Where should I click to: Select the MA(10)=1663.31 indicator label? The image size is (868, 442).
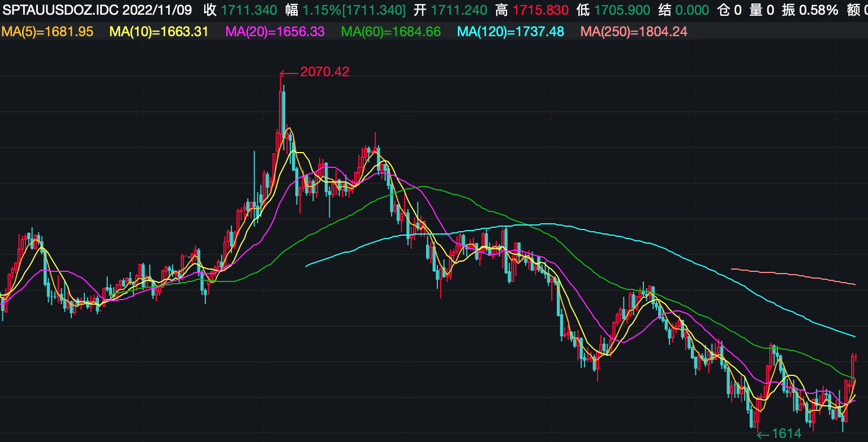159,32
